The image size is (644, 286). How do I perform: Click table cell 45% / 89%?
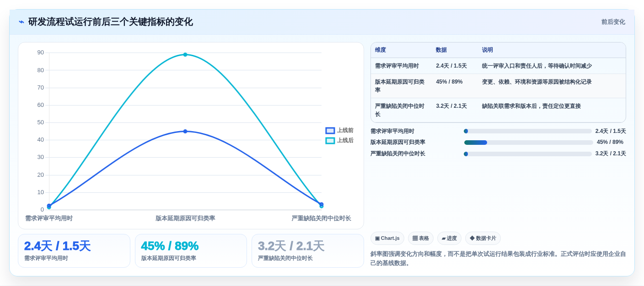449,82
